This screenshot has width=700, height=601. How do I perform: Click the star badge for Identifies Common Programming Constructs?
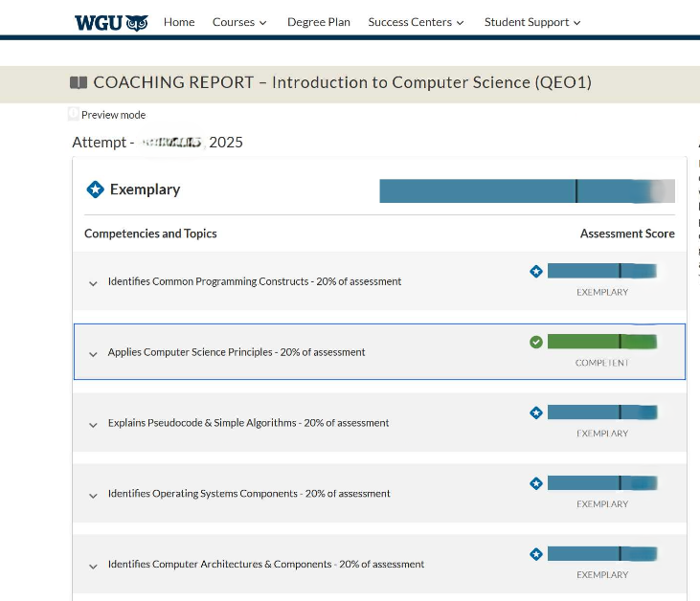[536, 272]
